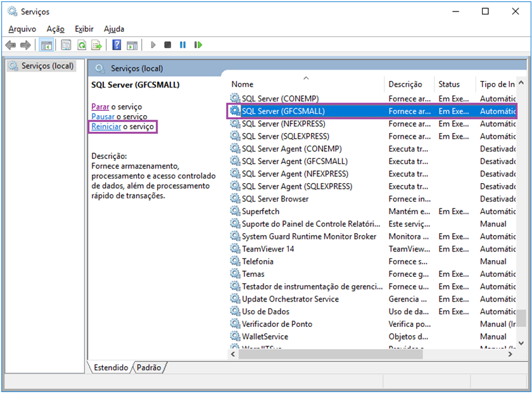
Task: Open the Ação menu
Action: [x=56, y=29]
